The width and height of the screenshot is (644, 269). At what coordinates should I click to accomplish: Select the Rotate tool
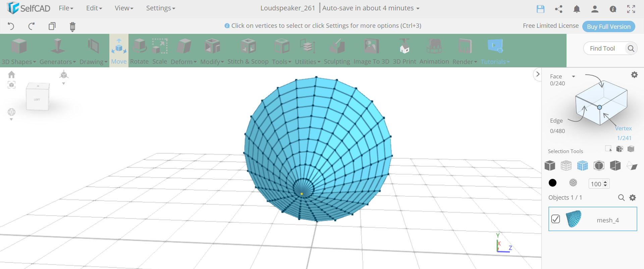point(139,51)
